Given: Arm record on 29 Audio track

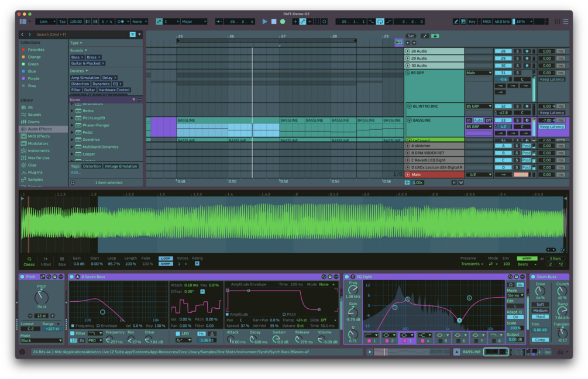Looking at the screenshot, I should click(527, 58).
